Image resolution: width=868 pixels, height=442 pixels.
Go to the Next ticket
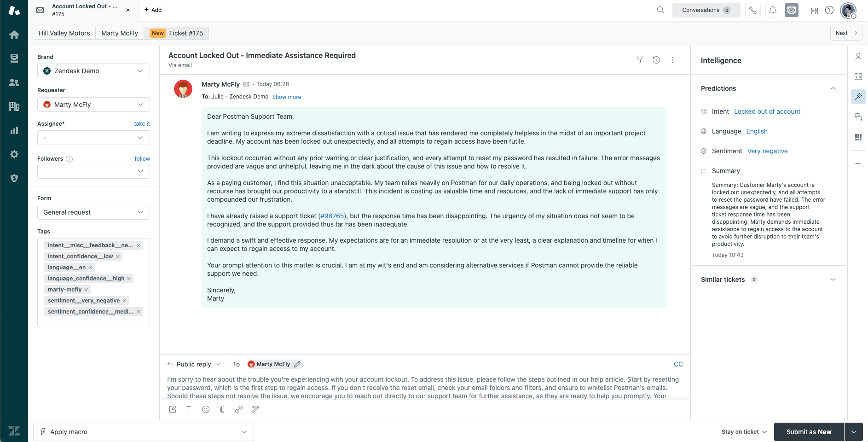(846, 33)
